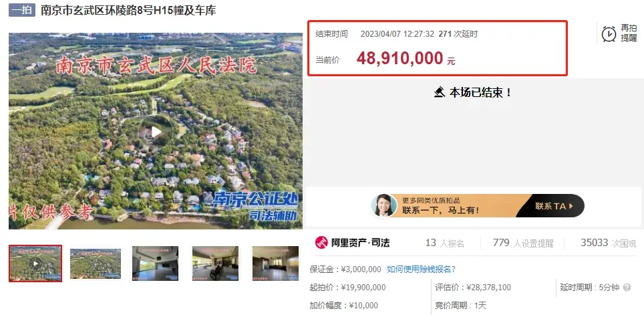
Task: Select the fourth interior thumbnail with chair
Action: (215, 263)
